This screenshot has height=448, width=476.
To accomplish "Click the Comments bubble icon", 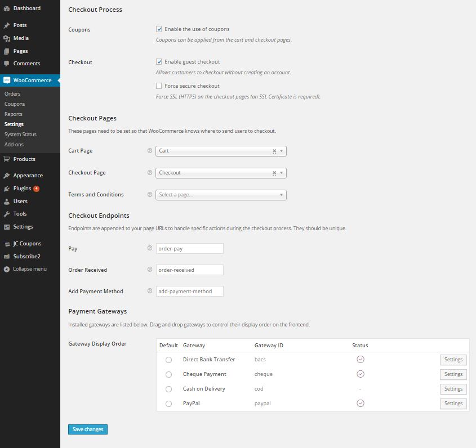I will tap(8, 63).
